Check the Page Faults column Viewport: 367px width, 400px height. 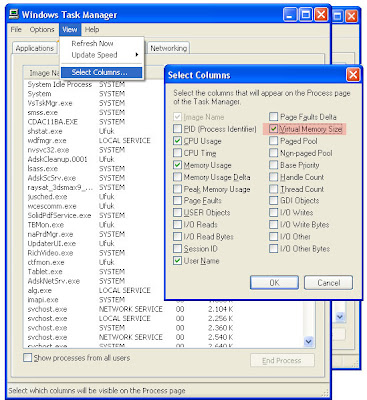click(x=177, y=200)
